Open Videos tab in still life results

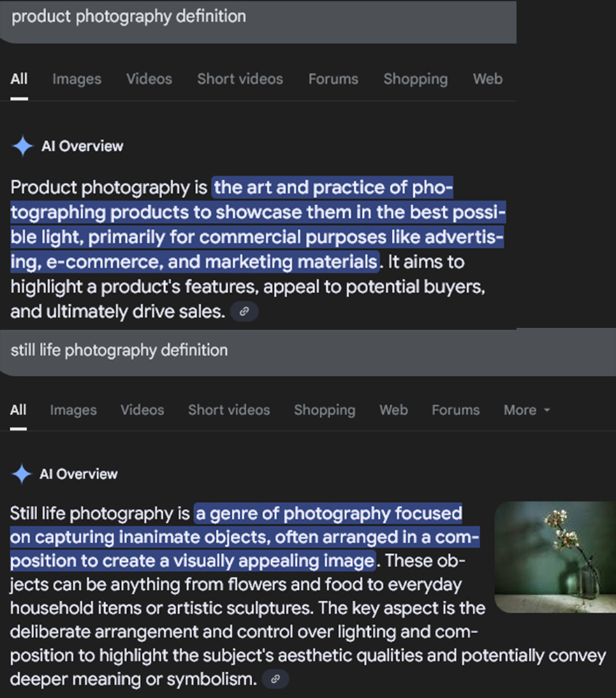142,410
